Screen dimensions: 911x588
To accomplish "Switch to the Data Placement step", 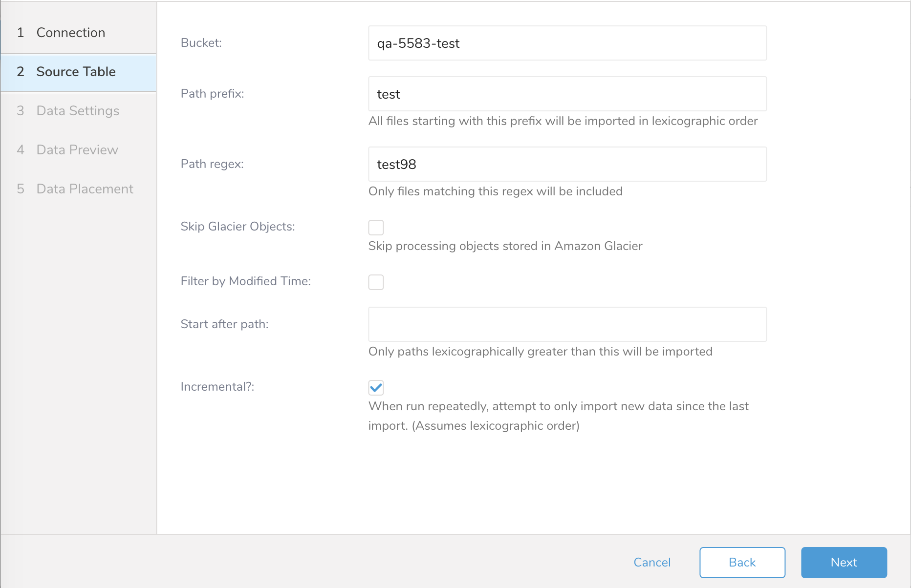I will coord(85,189).
